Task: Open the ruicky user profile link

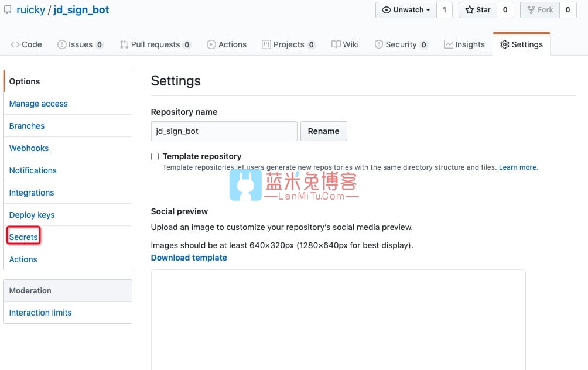Action: (x=31, y=10)
